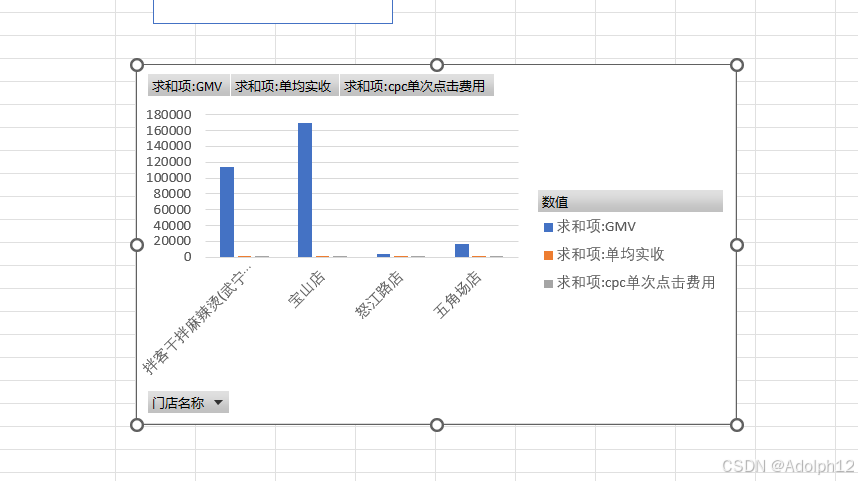This screenshot has height=481, width=858.
Task: Click the top-center chart resize handle
Action: 437,65
